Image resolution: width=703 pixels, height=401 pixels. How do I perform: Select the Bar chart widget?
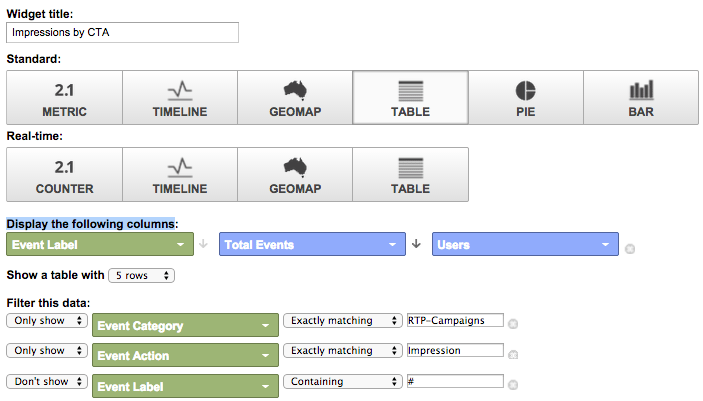(641, 98)
